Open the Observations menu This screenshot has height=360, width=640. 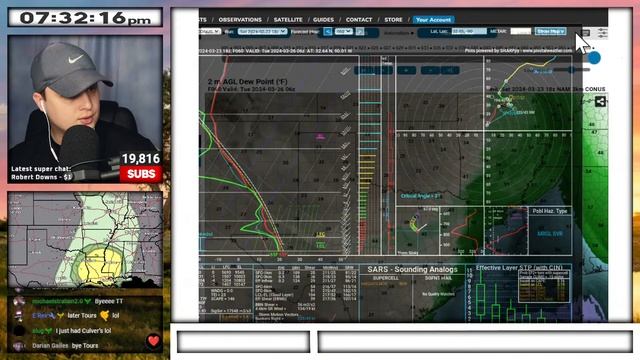[x=240, y=20]
